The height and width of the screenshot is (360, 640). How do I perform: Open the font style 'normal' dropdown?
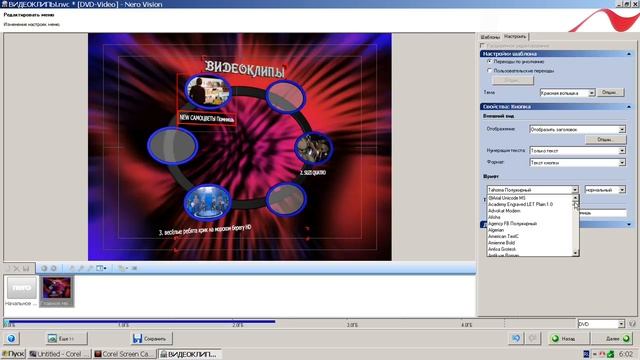605,190
